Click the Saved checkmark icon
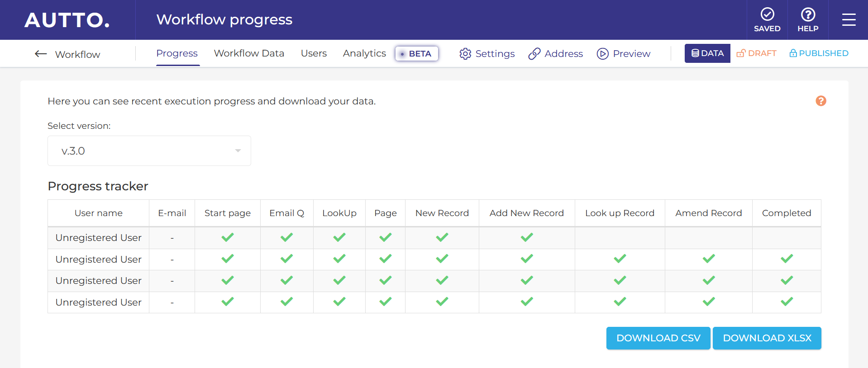Screen dimensions: 868x368 point(767,15)
